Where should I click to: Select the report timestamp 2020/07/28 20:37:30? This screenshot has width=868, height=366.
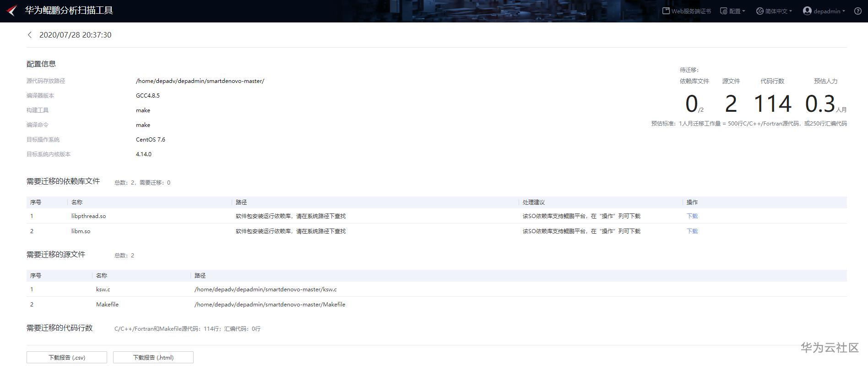click(76, 35)
